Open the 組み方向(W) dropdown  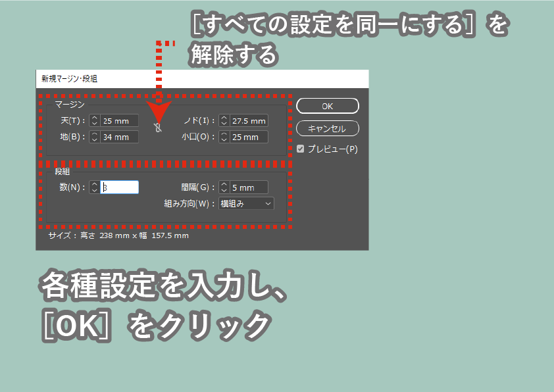pos(246,203)
